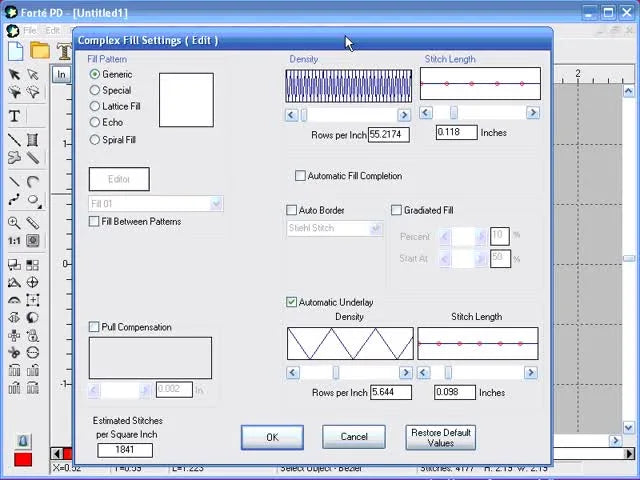Click the 1:1 actual size icon

click(x=14, y=241)
